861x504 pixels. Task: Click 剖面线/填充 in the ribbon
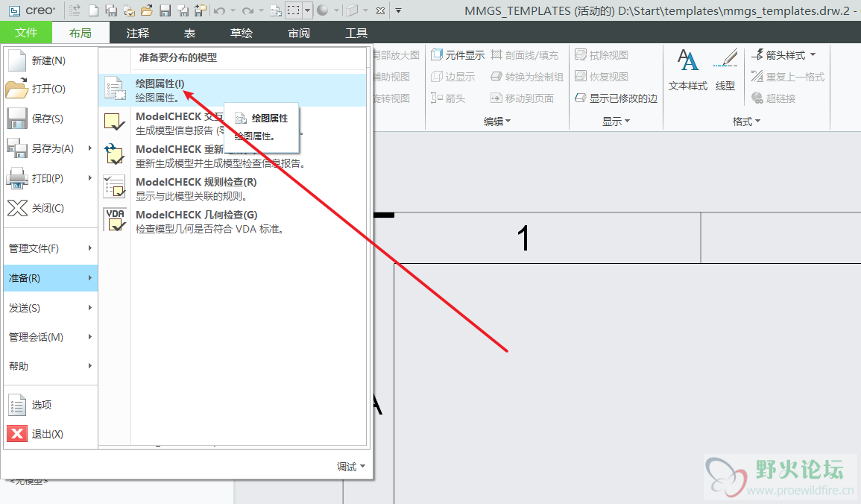(x=524, y=55)
